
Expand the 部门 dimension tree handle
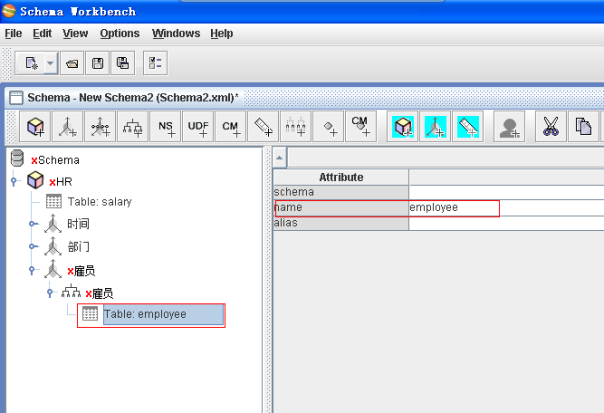pyautogui.click(x=33, y=246)
